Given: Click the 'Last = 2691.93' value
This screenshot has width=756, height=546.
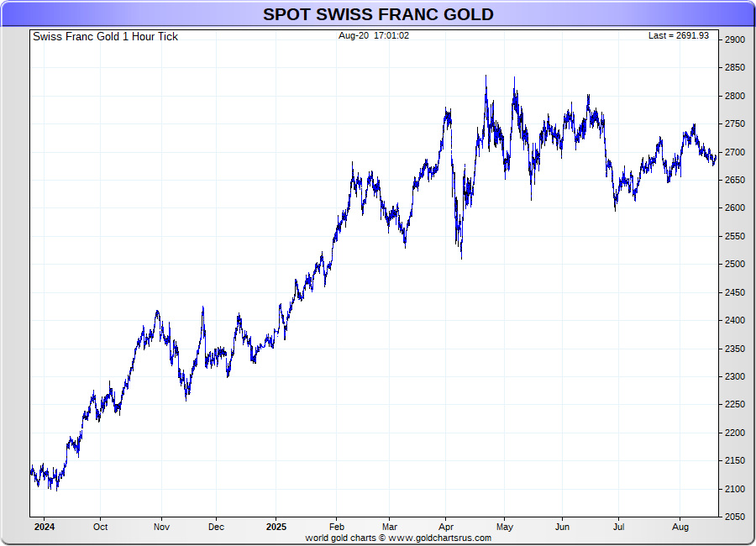Looking at the screenshot, I should [679, 35].
